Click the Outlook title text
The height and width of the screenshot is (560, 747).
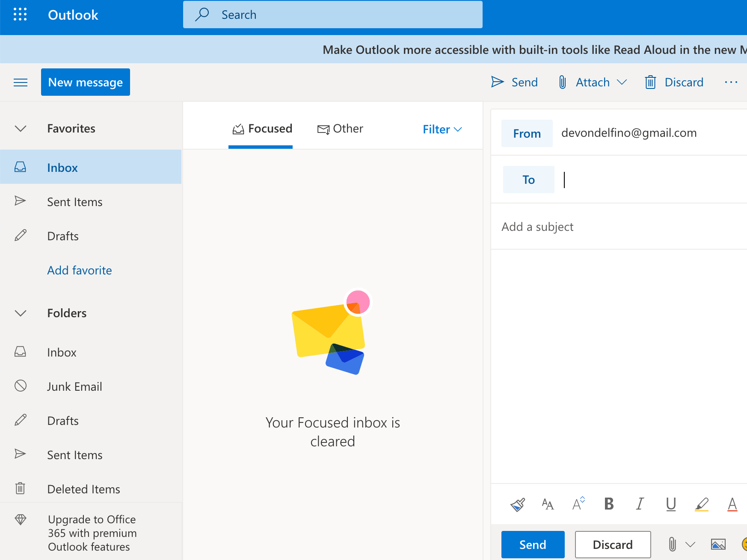[73, 15]
